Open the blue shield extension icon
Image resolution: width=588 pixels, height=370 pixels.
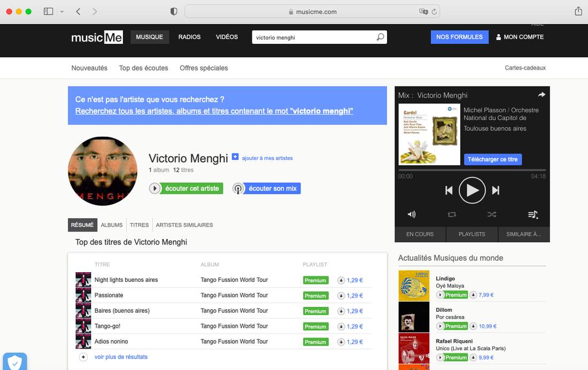click(14, 362)
